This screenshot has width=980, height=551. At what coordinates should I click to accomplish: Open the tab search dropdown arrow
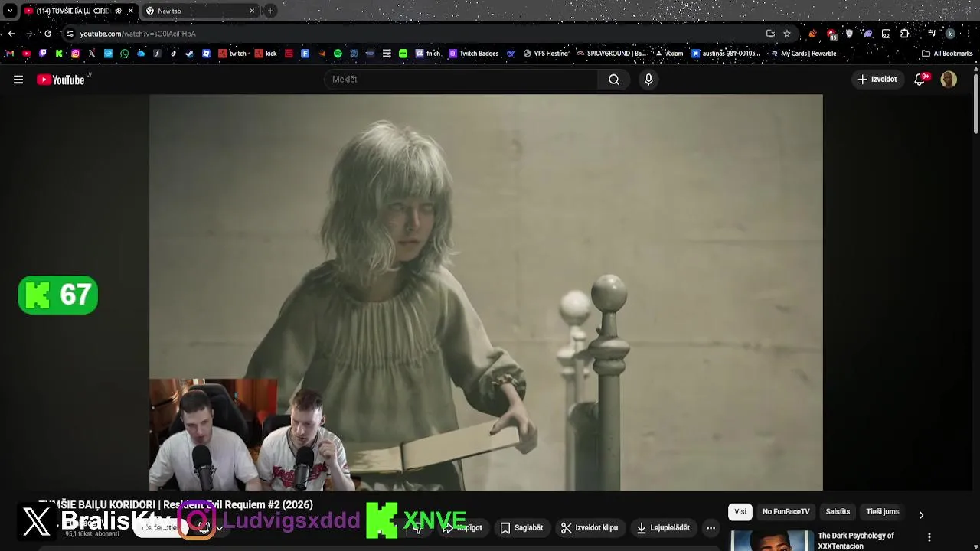click(10, 11)
